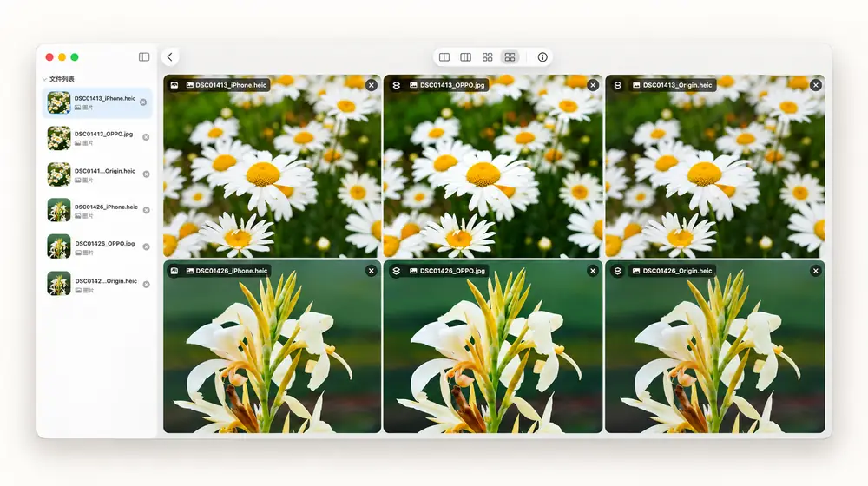This screenshot has height=486, width=868.
Task: Click the layers icon on DSC01426_Origin.heic pane
Action: (x=618, y=271)
